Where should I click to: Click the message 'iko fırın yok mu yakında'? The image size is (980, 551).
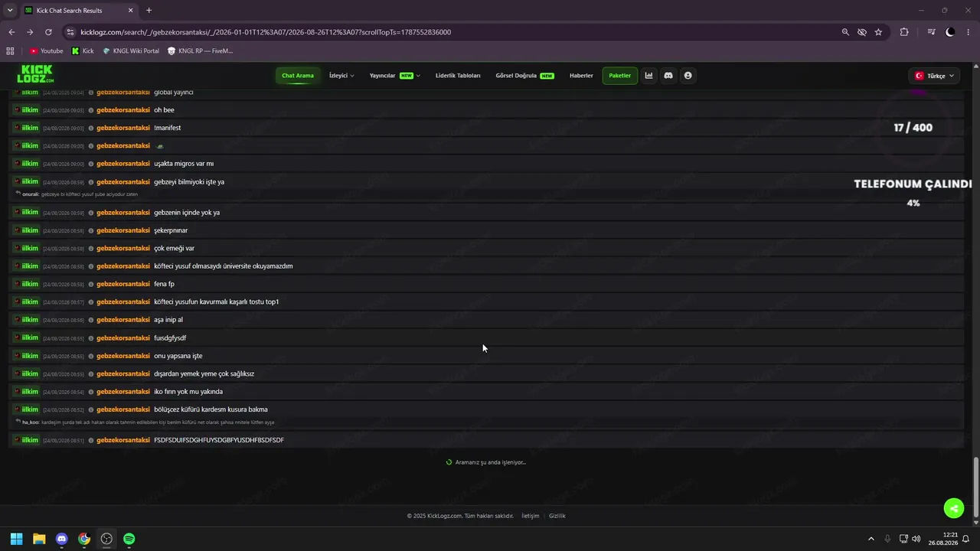pyautogui.click(x=188, y=392)
